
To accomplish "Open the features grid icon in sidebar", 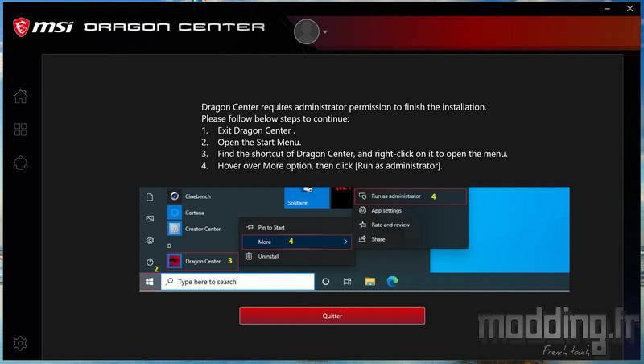I will (x=21, y=130).
